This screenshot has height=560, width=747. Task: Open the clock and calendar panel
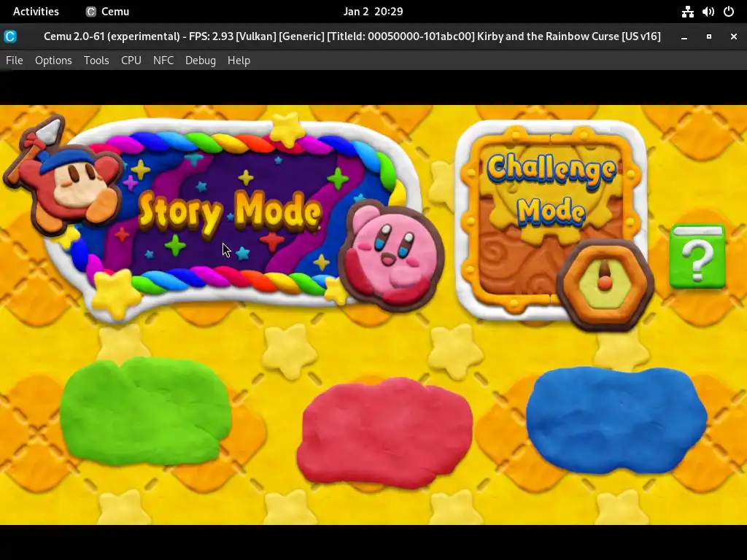coord(373,12)
